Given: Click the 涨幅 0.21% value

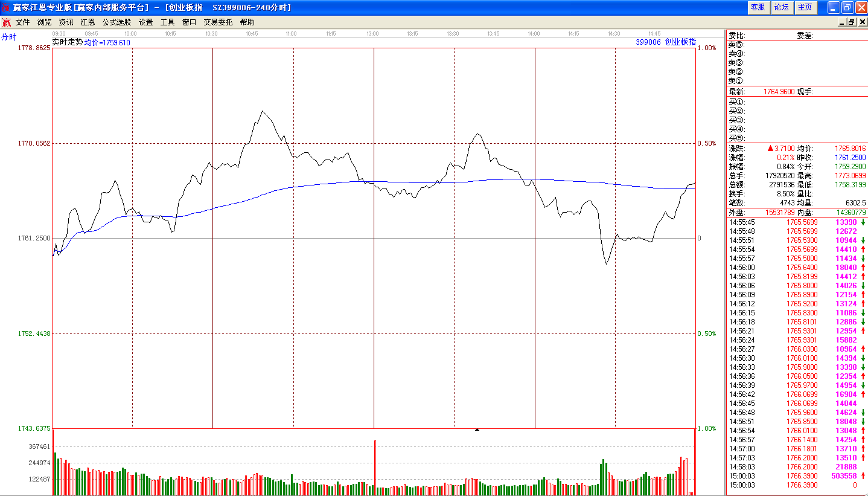Looking at the screenshot, I should [x=785, y=157].
